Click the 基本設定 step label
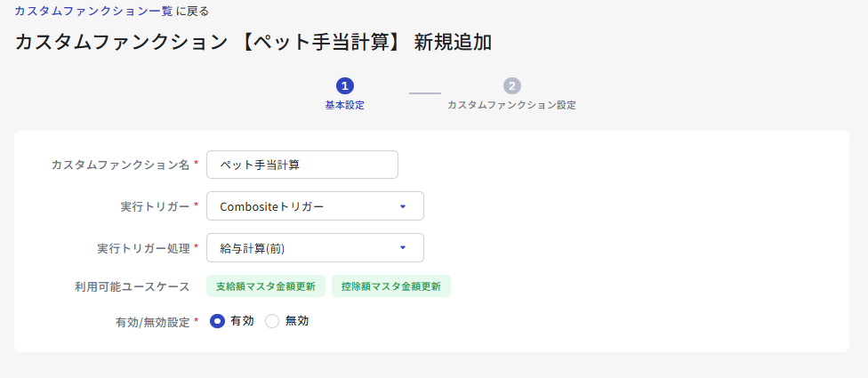This screenshot has height=378, width=868. [345, 105]
